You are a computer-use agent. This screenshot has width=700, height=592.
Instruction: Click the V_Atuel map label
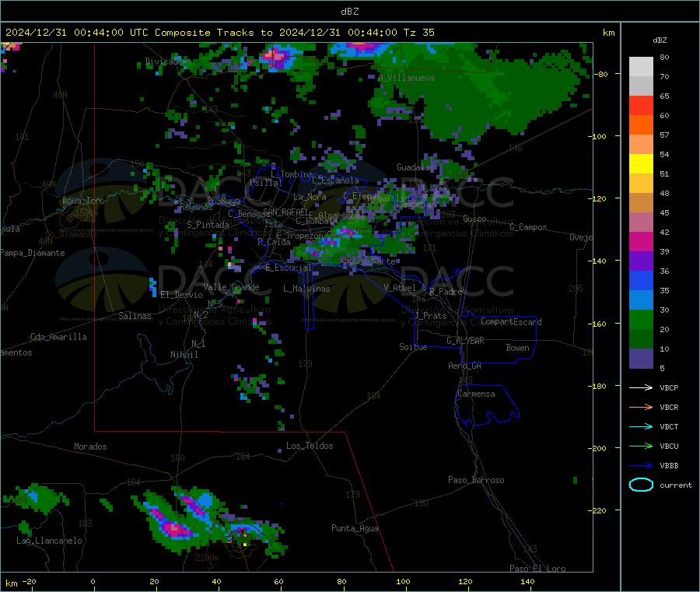(x=400, y=288)
